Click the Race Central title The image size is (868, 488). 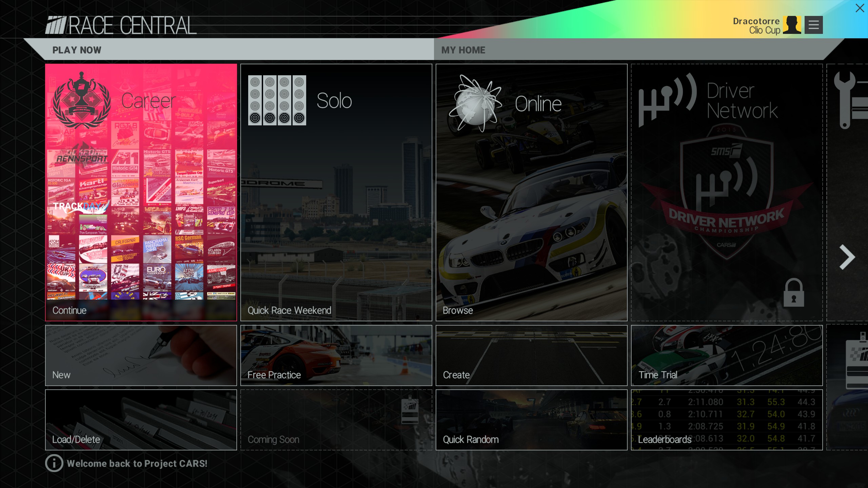tap(133, 25)
